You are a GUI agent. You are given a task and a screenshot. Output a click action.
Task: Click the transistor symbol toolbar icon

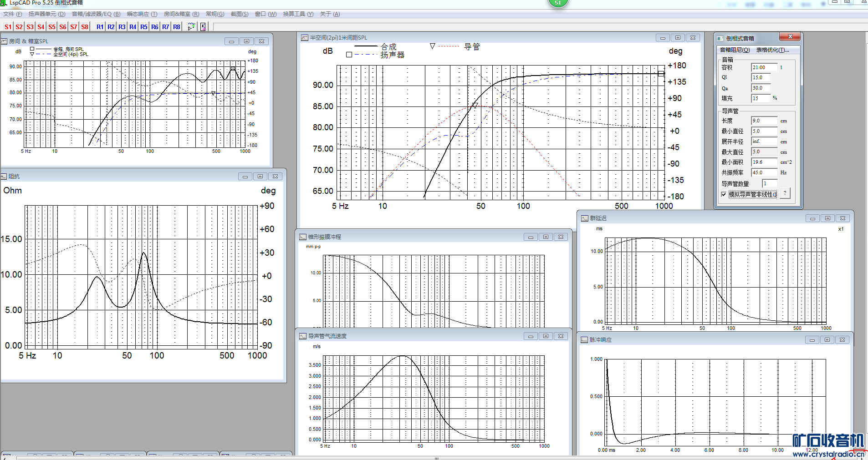tap(203, 27)
